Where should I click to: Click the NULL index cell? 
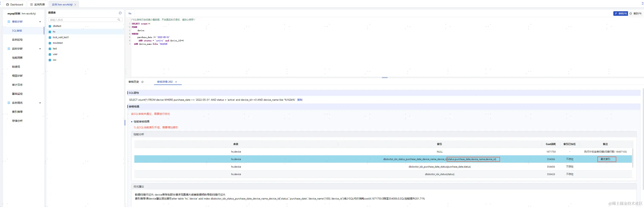(440, 152)
